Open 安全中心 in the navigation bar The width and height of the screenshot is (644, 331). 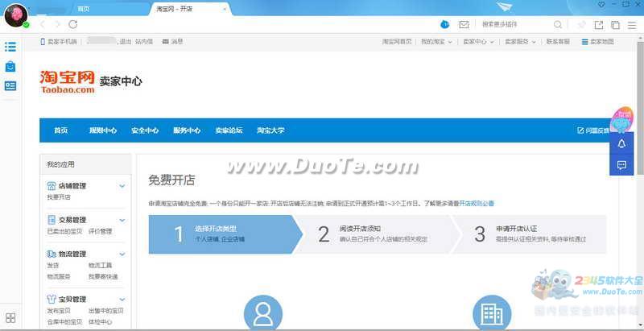[x=145, y=130]
